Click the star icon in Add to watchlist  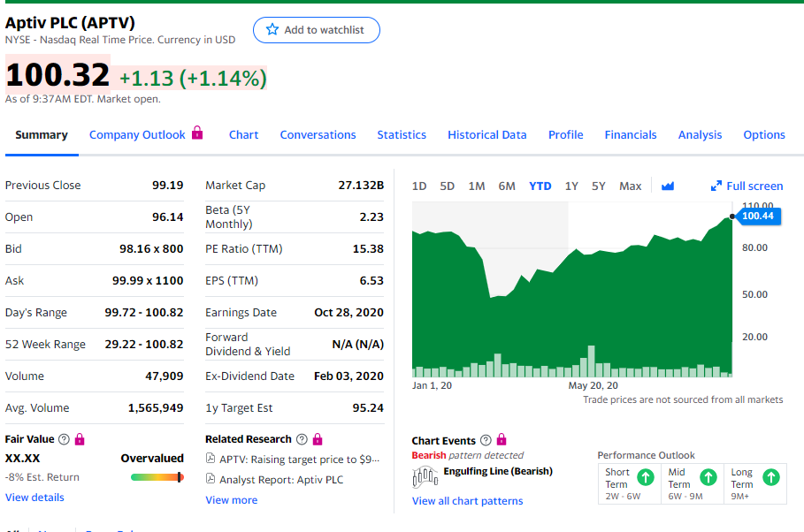coord(272,30)
